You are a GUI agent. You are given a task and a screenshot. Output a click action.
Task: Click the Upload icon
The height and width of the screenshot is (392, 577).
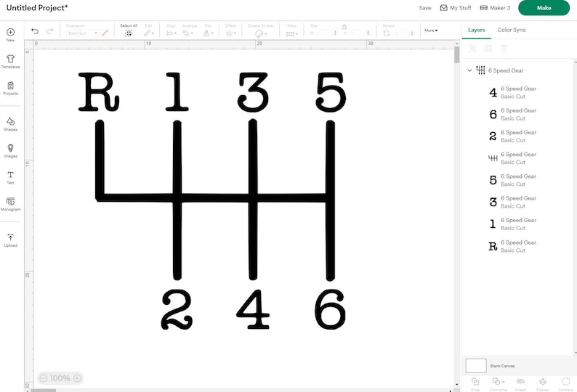coord(10,237)
